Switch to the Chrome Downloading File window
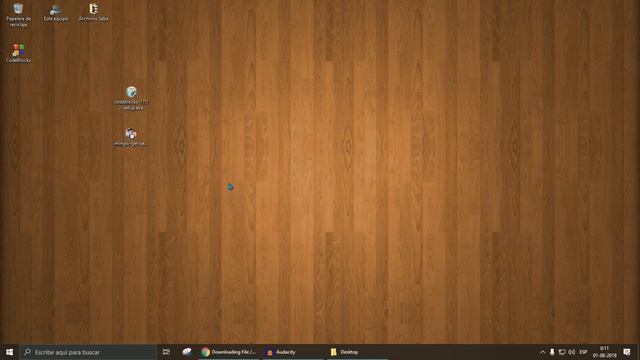This screenshot has height=360, width=640. pos(229,352)
